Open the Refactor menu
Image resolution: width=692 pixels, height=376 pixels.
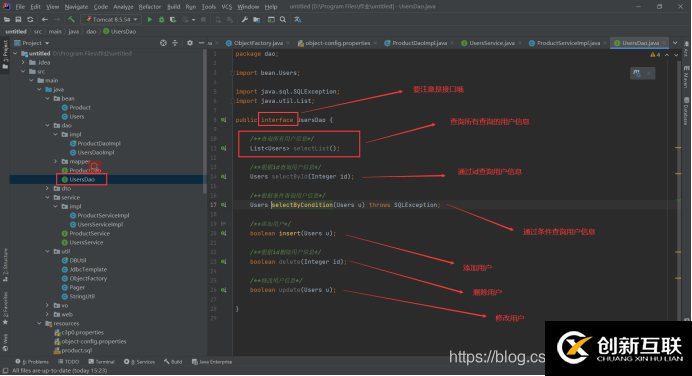coord(150,7)
